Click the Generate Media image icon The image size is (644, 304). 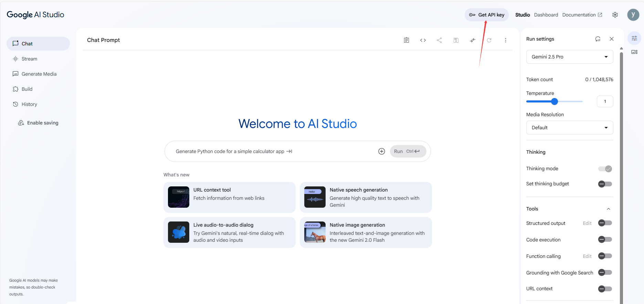click(15, 74)
